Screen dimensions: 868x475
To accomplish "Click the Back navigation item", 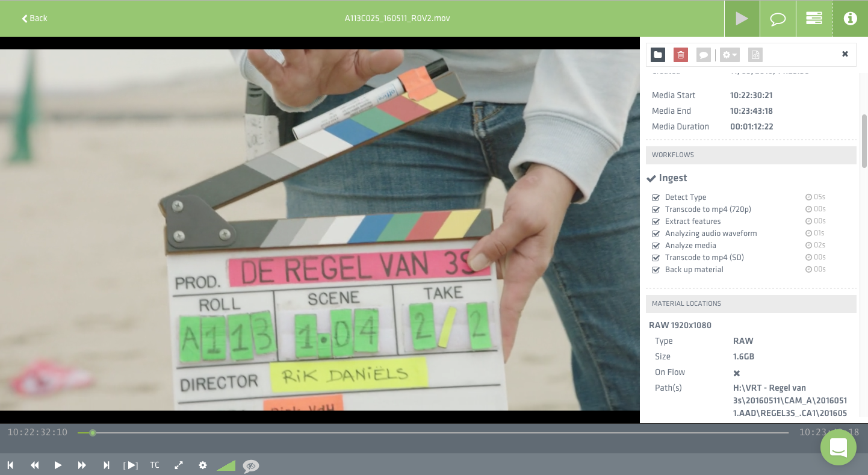I will (x=33, y=18).
